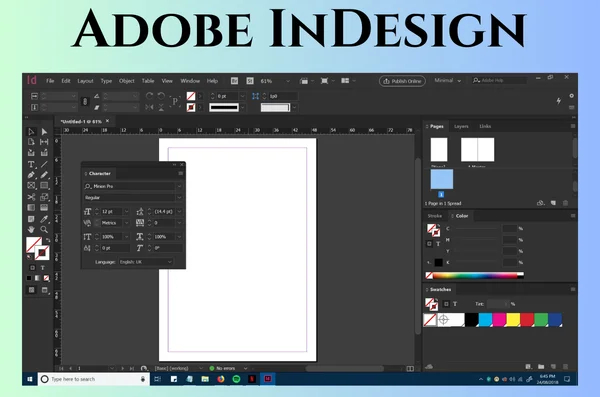The width and height of the screenshot is (600, 397).
Task: Click the delete page trash icon in Pages panel
Action: (x=565, y=203)
